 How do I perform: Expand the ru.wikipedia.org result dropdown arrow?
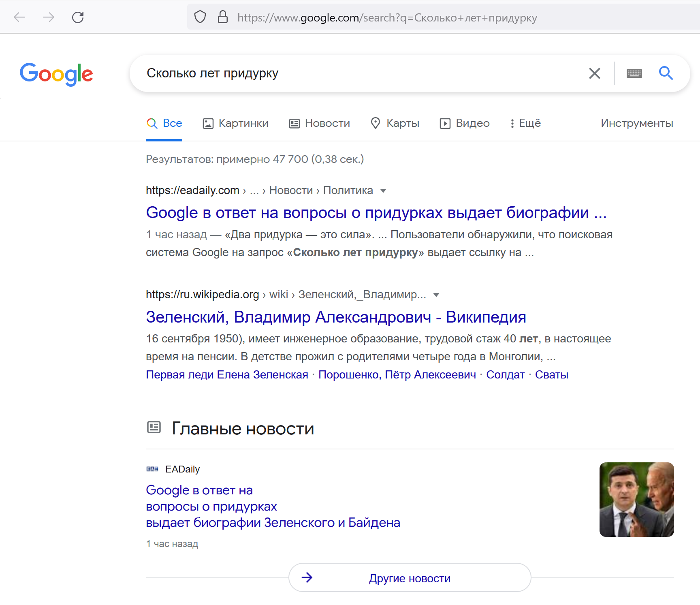click(436, 295)
